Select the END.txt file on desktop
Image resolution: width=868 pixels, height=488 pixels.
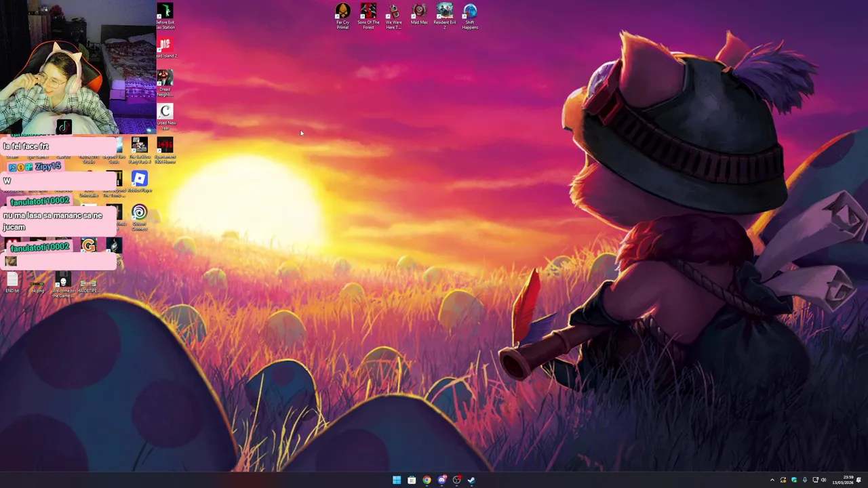tap(12, 283)
